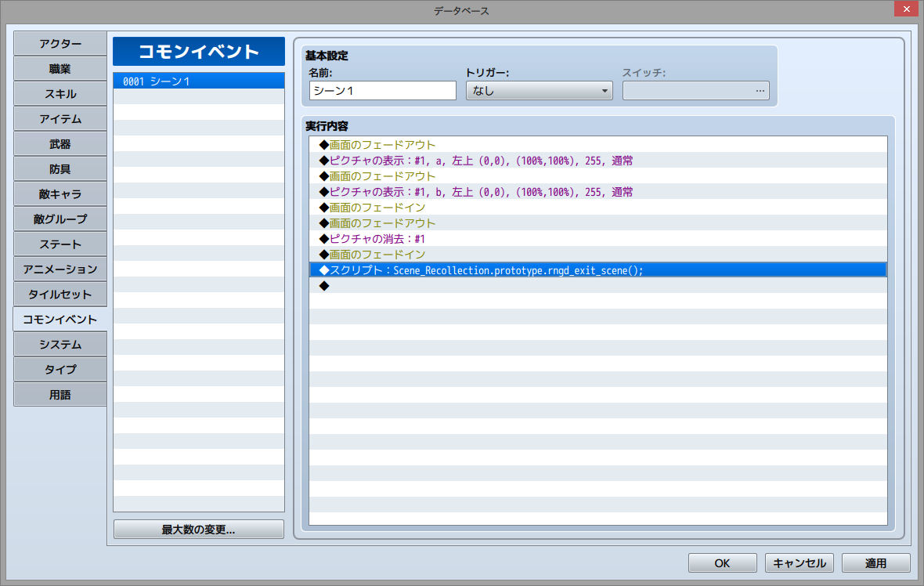Select the ピクチャの消去 #1 command
924x586 pixels.
(598, 239)
